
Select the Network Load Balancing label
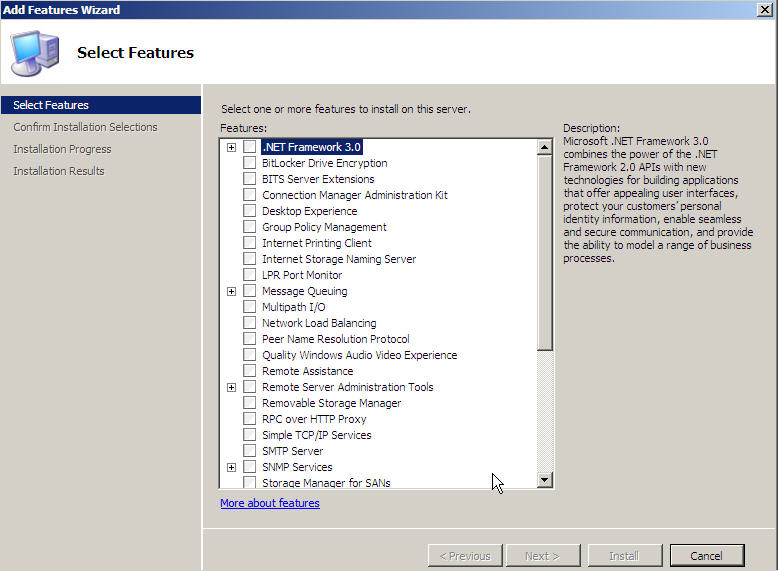[x=319, y=323]
